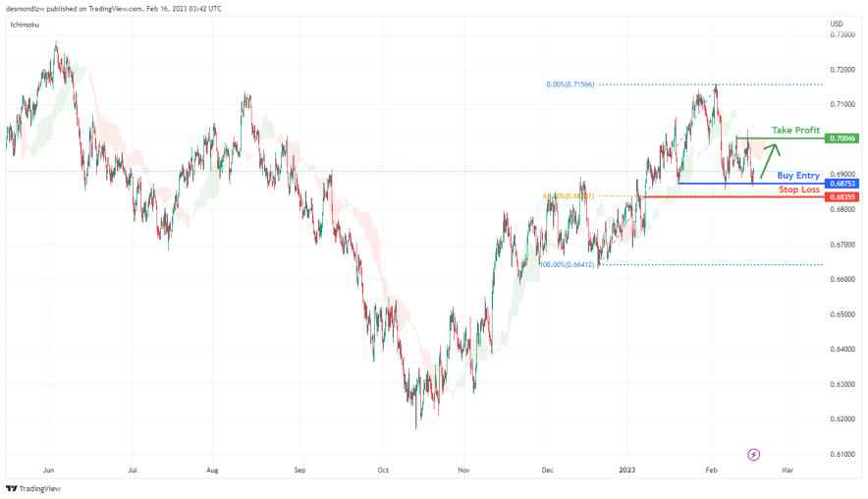Screen dimensions: 868x499
Task: Click the 0.70046 take profit price tag
Action: tap(841, 139)
